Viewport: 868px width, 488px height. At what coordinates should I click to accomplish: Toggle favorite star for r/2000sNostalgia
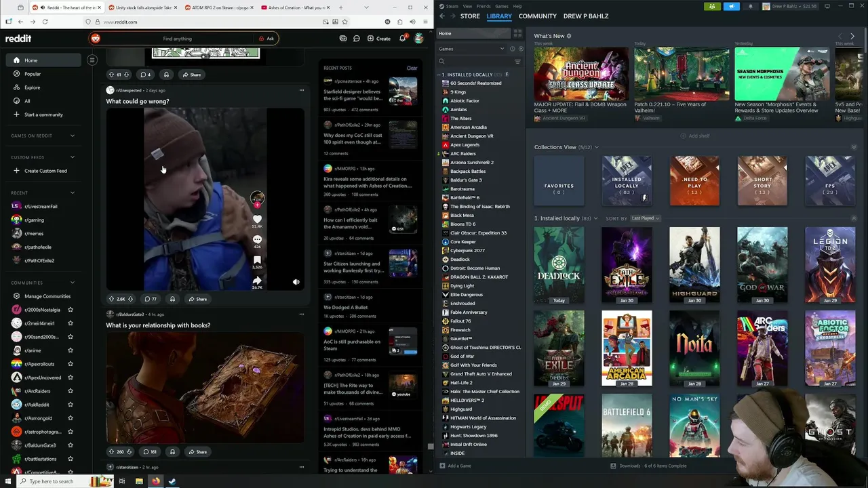point(71,310)
